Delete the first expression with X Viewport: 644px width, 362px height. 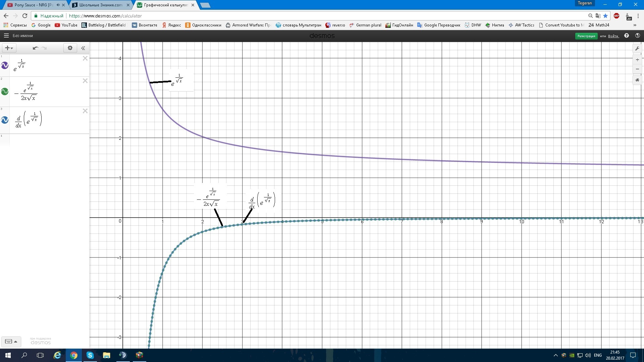coord(85,58)
